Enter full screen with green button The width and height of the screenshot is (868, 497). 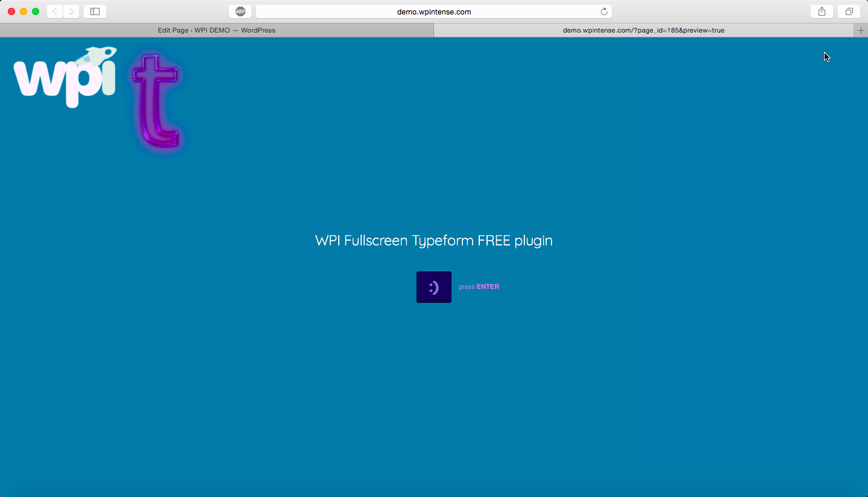36,11
